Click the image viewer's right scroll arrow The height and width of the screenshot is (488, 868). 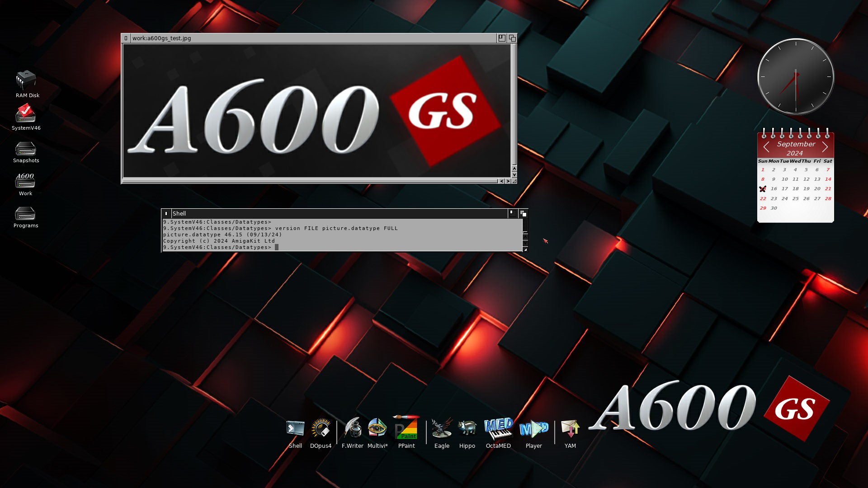(x=508, y=181)
